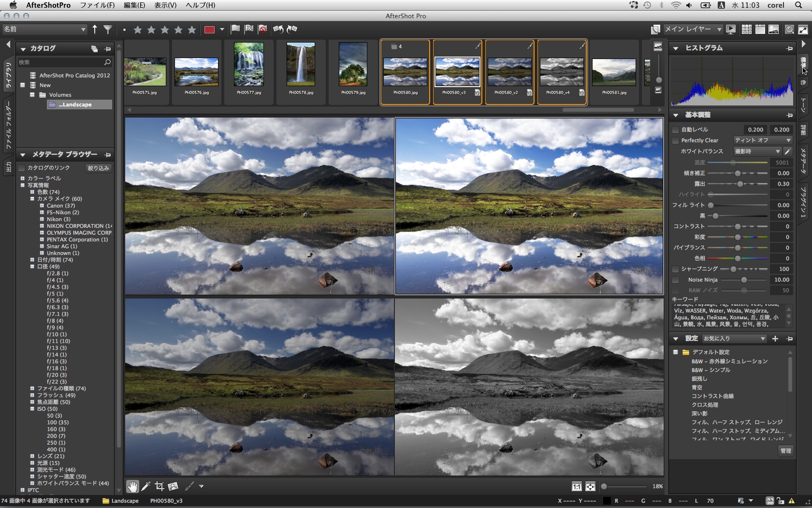Image resolution: width=812 pixels, height=508 pixels.
Task: Open the thumbnail filter funnel
Action: pyautogui.click(x=108, y=30)
